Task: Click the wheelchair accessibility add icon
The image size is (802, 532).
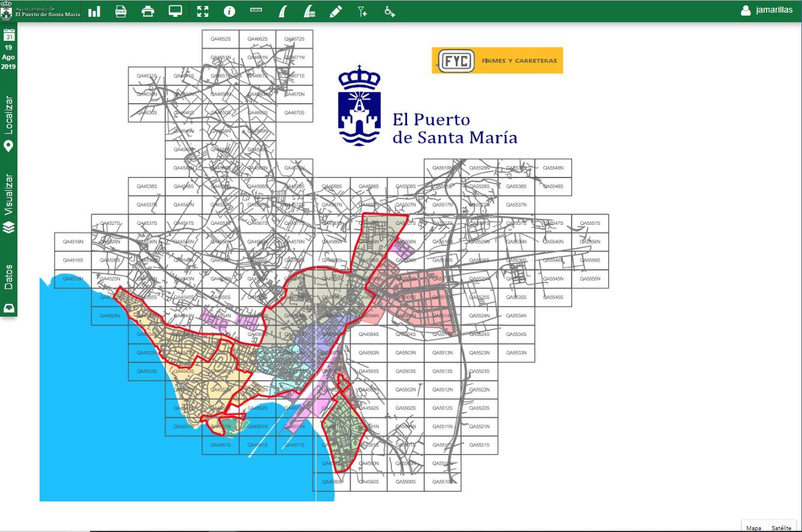Action: [x=389, y=11]
